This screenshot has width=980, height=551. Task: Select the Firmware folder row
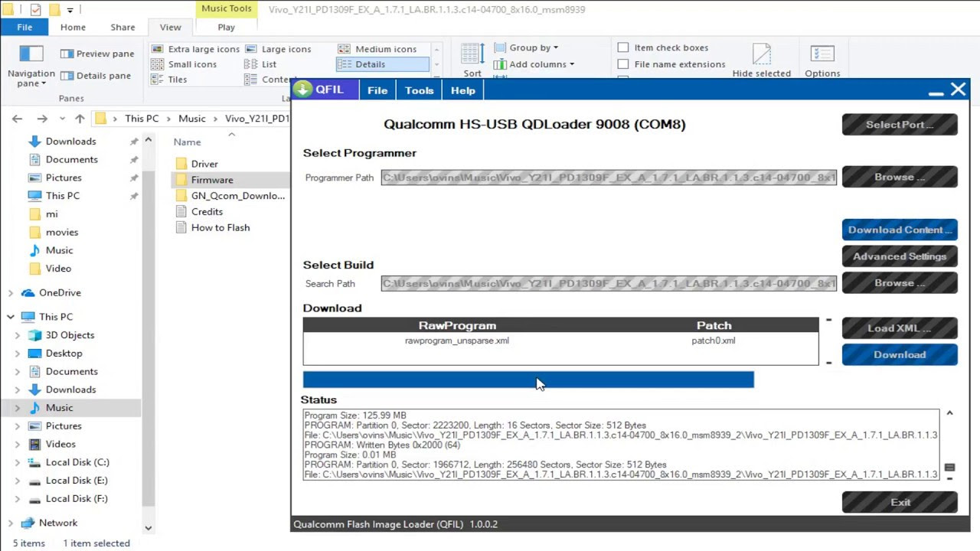point(230,180)
